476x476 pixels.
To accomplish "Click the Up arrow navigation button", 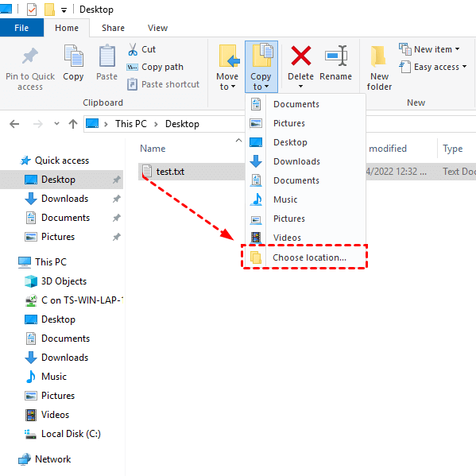I will point(73,124).
